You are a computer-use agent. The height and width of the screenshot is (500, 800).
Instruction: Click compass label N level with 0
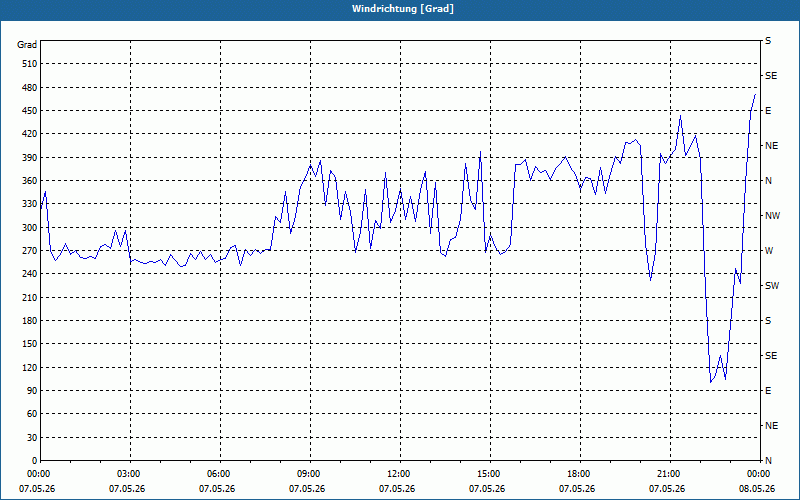(x=768, y=461)
